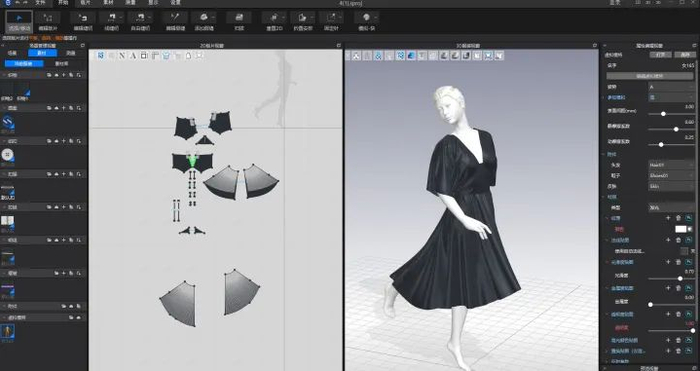Add normal map via plus in 法线贴图 row
The image size is (700, 371).
point(668,240)
